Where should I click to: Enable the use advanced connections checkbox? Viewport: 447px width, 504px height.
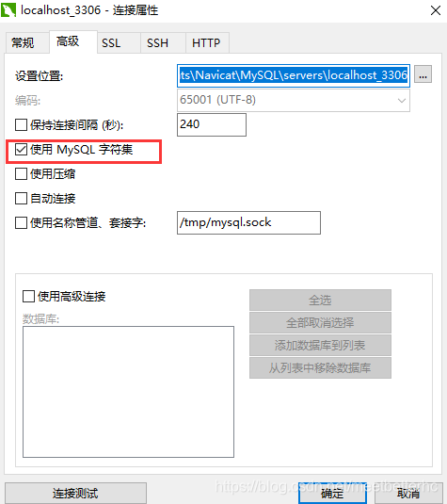pyautogui.click(x=28, y=297)
